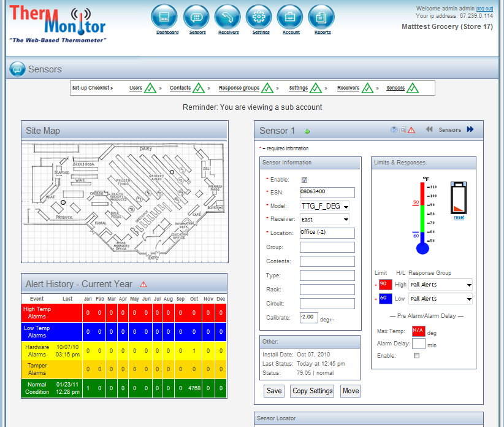
Task: Select Response groups in setup checklist
Action: click(239, 88)
